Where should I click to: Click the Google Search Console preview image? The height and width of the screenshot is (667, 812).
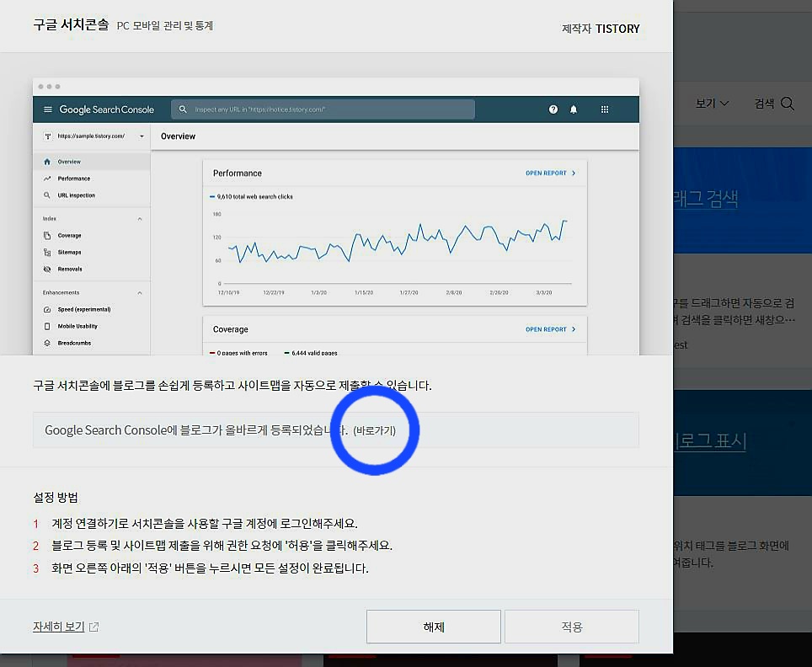tap(335, 216)
